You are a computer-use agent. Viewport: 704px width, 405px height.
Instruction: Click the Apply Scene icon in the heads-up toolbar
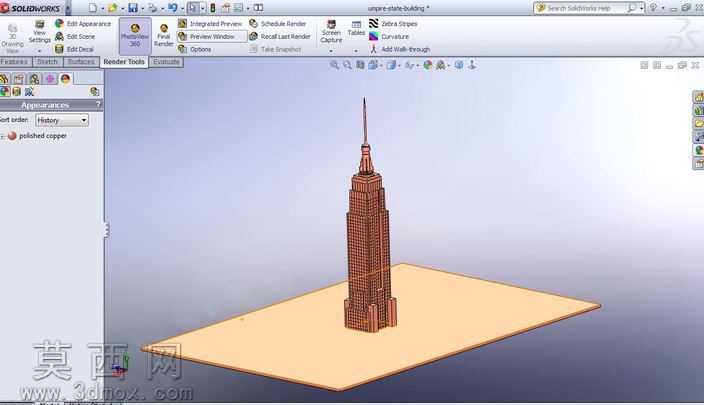(x=440, y=65)
